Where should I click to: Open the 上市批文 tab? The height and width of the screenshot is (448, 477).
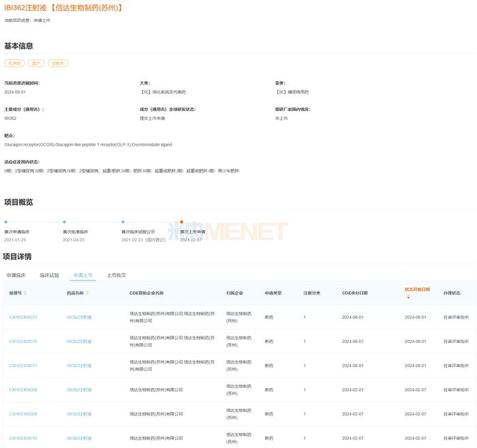(117, 275)
